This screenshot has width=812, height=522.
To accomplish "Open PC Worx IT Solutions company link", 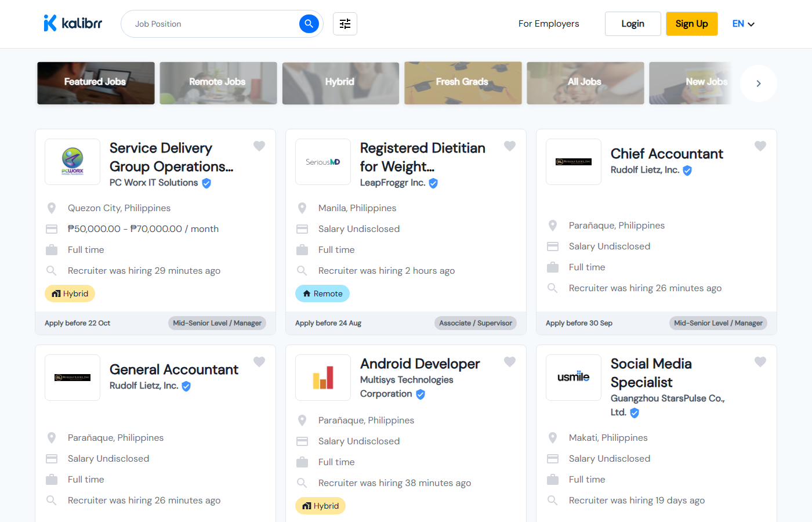I will [154, 183].
